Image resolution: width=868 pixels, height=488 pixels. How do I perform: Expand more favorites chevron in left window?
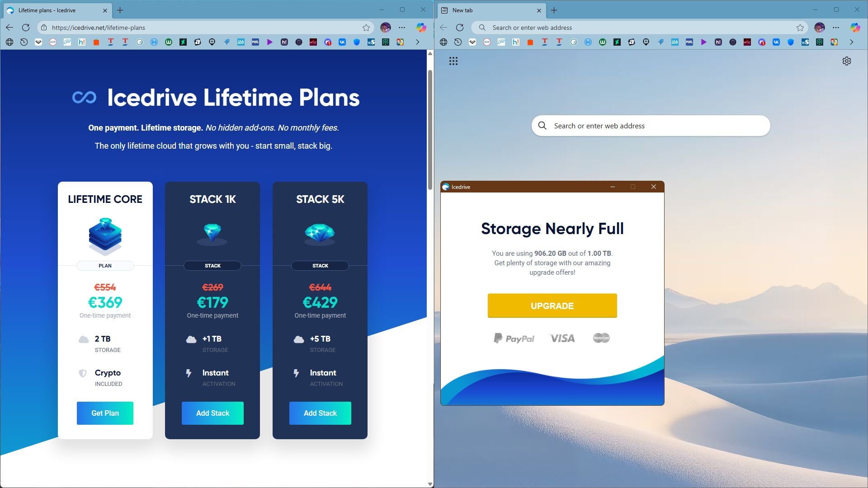pos(417,42)
